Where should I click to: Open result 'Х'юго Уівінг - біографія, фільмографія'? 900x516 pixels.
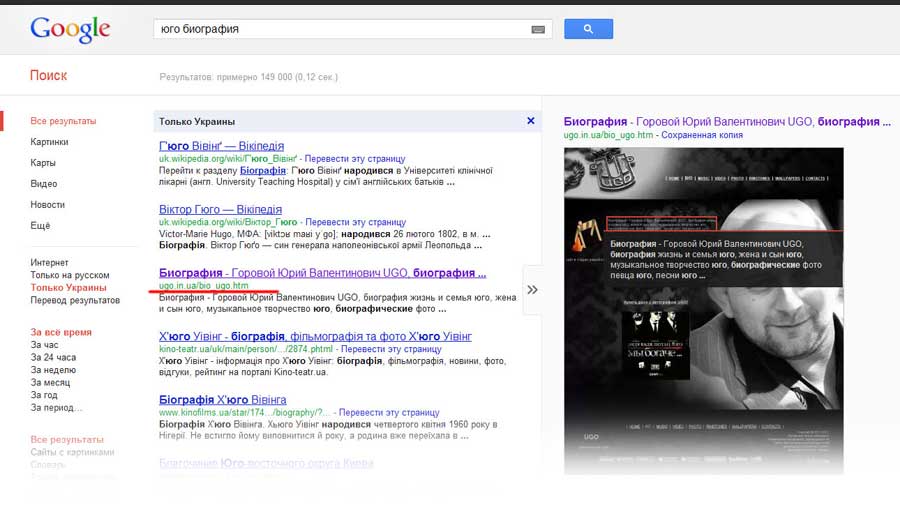pyautogui.click(x=315, y=336)
